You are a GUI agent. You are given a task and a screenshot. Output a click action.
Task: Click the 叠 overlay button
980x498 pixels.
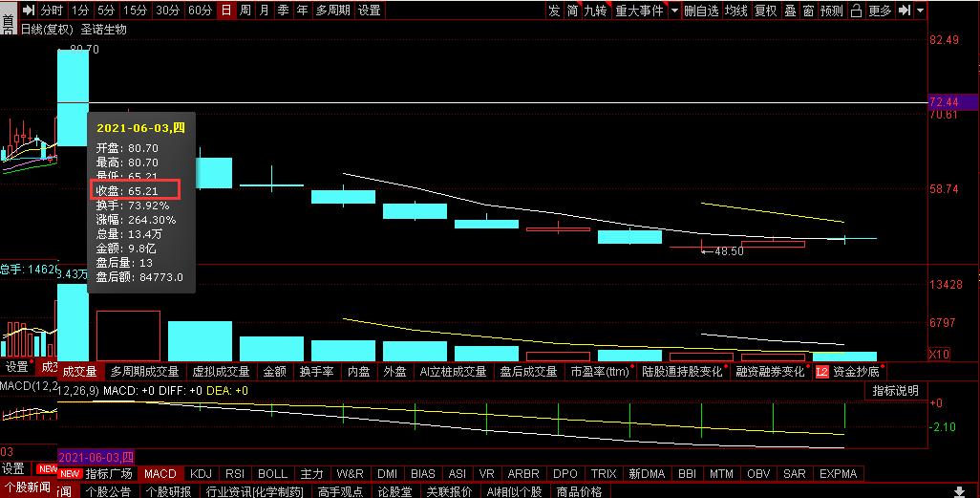click(x=790, y=10)
